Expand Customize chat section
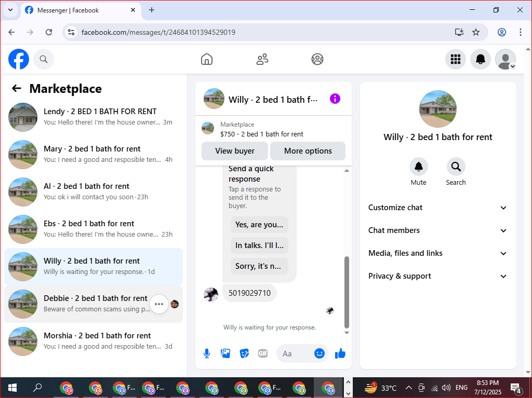Viewport: 532px width, 398px height. [x=437, y=208]
